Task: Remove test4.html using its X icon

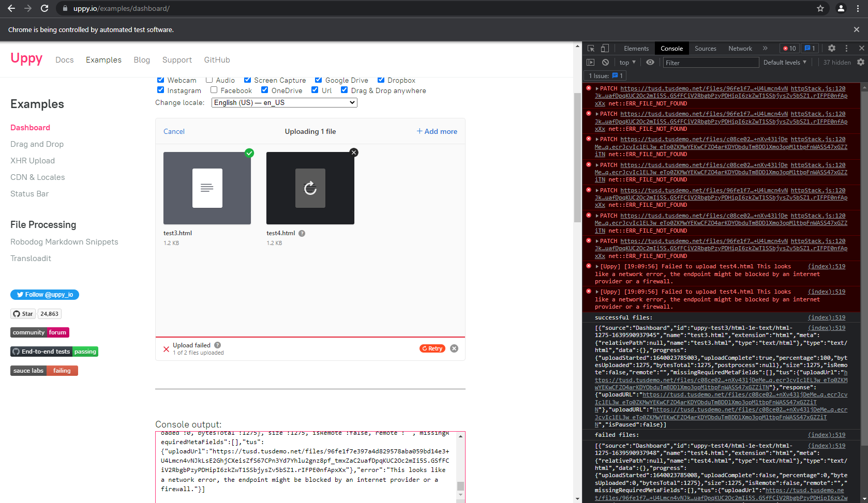Action: pyautogui.click(x=354, y=153)
